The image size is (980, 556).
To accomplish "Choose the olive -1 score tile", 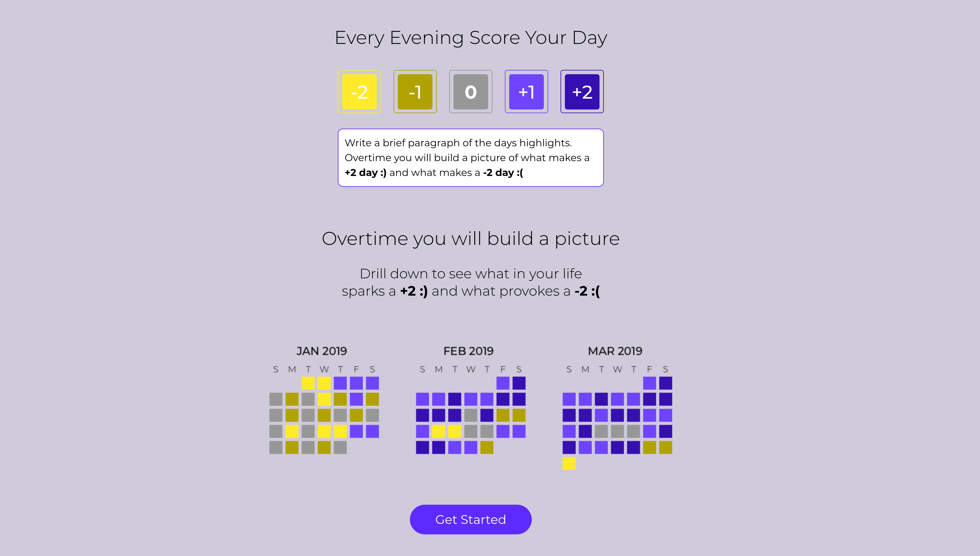I will click(x=415, y=92).
